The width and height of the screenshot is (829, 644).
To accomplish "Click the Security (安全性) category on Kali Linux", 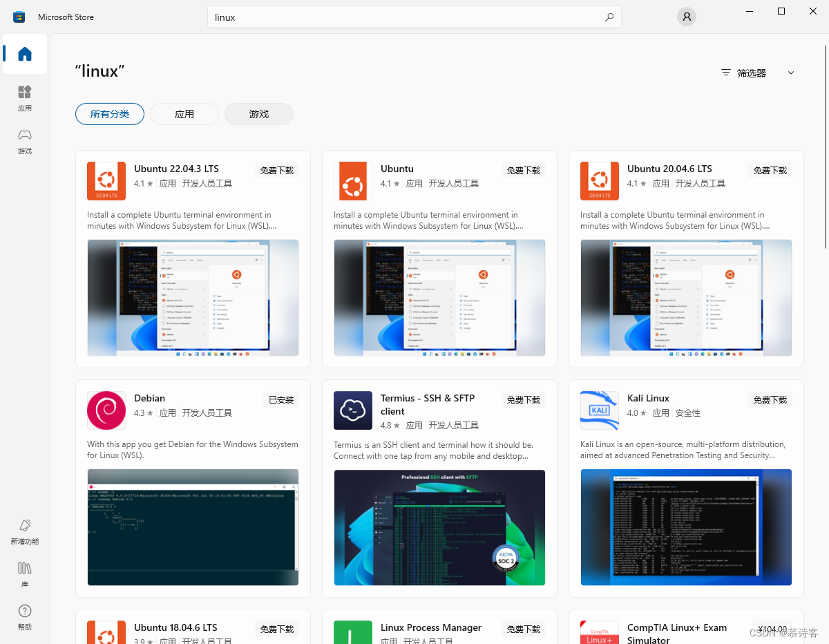I will point(687,413).
